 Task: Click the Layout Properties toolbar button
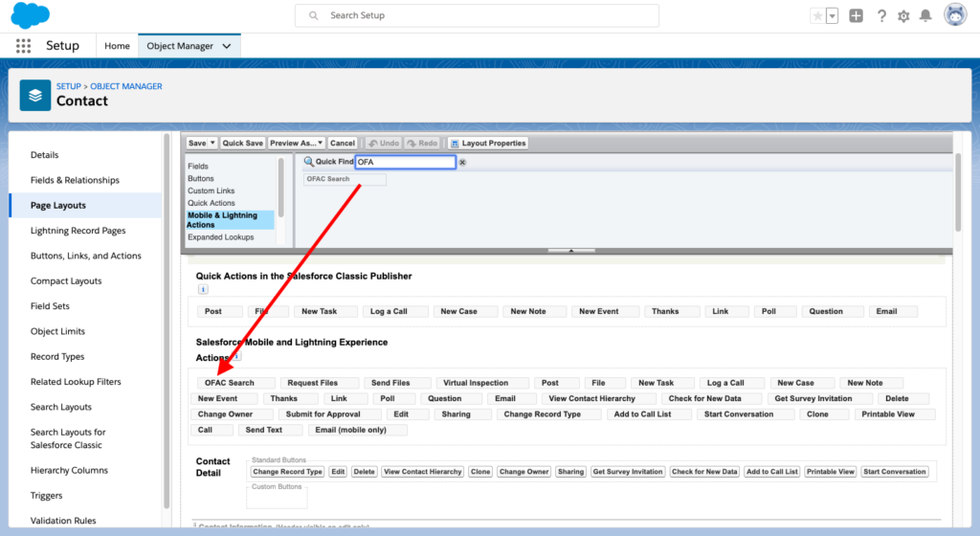pos(487,143)
